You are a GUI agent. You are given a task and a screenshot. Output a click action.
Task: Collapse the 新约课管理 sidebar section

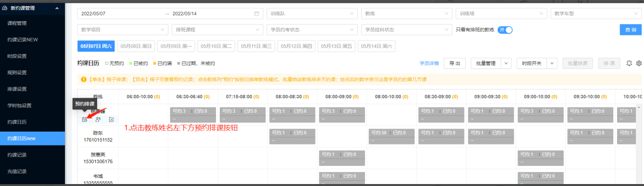tap(57, 8)
